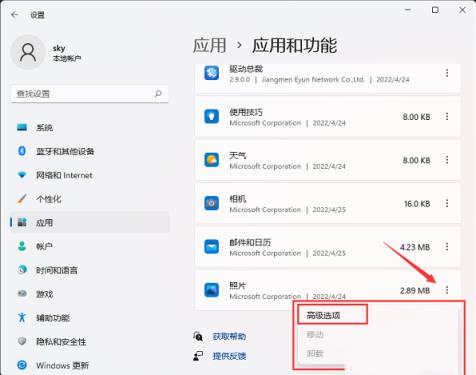476x375 pixels.
Task: Select the 使用技巧 app name
Action: 246,112
